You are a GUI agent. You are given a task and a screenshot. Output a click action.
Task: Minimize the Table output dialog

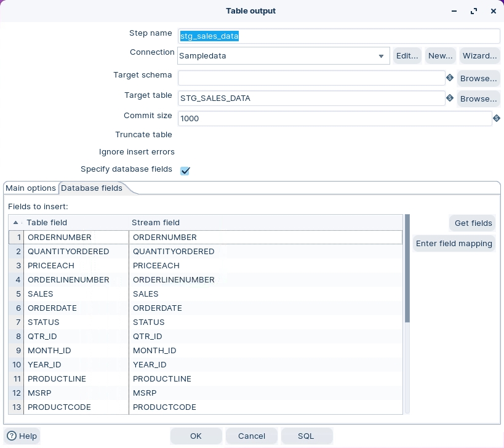[454, 11]
